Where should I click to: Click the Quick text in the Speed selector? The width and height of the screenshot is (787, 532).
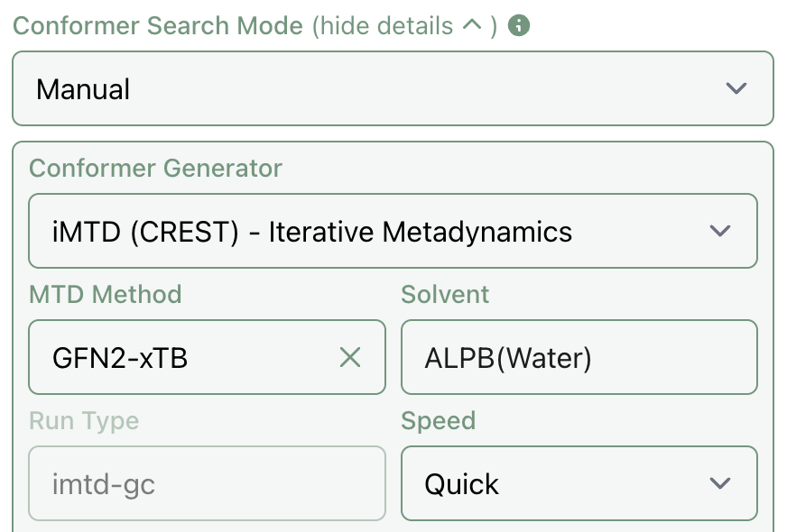pyautogui.click(x=462, y=484)
